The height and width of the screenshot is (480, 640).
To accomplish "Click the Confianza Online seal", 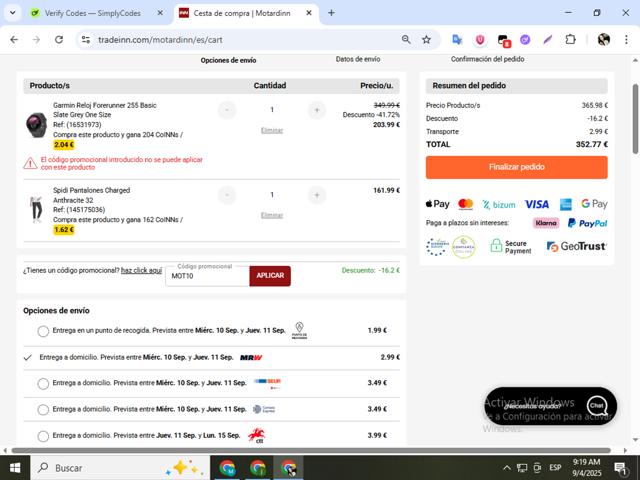I will click(x=463, y=247).
